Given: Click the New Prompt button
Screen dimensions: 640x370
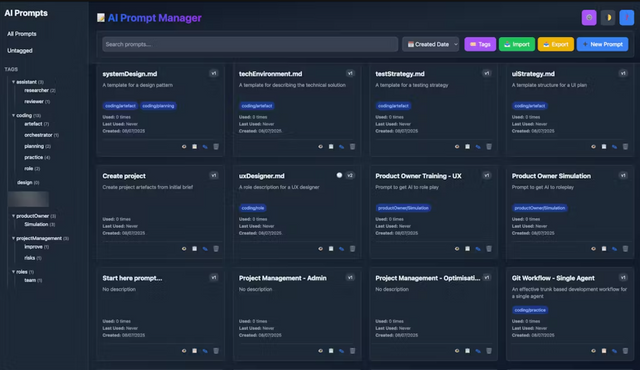Looking at the screenshot, I should tap(602, 44).
